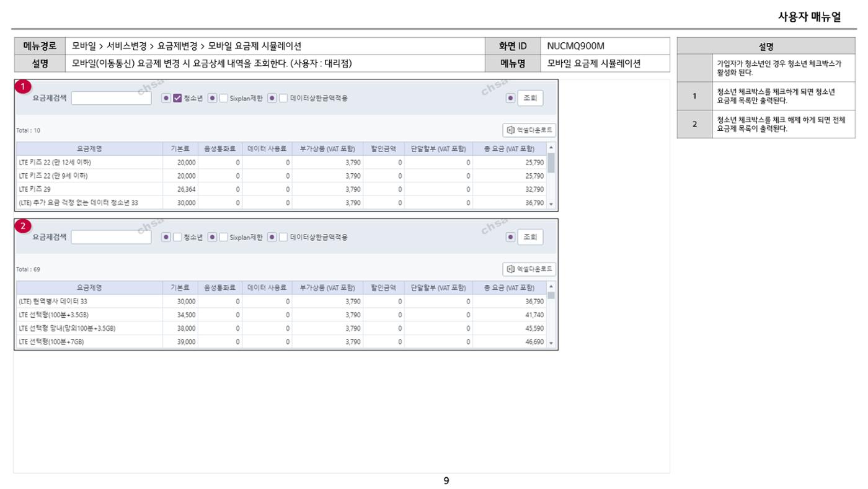Tick Sixplan제한 checkbox in second panel
Screen dimensions: 868x489
click(x=223, y=237)
